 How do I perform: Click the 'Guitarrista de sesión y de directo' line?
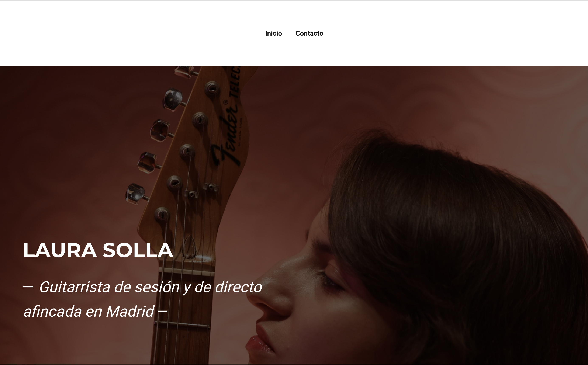151,287
